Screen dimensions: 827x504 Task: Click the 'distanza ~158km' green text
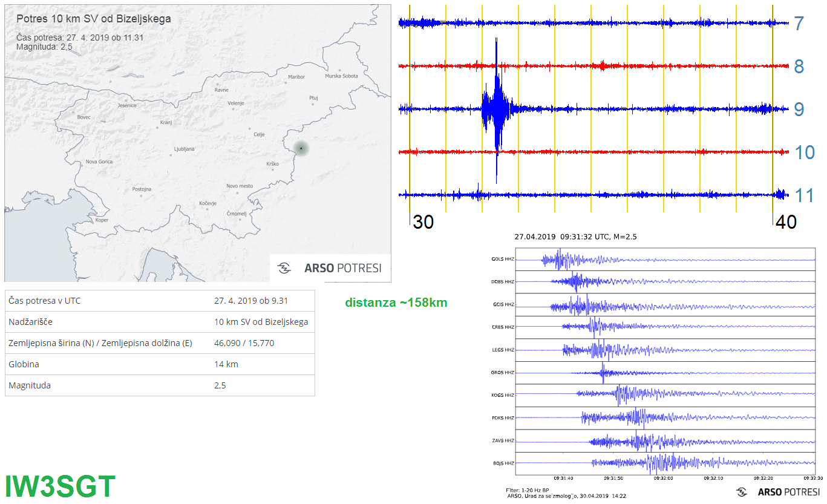pyautogui.click(x=396, y=303)
